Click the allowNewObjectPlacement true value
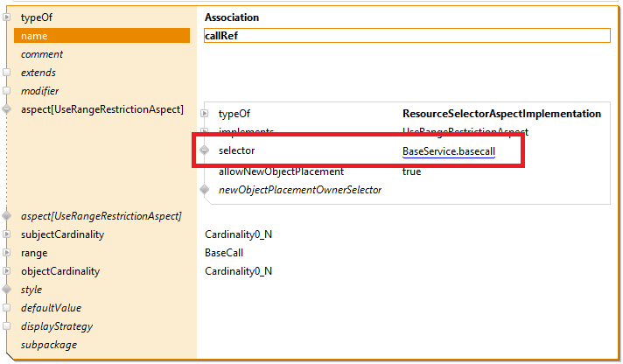623x364 pixels. tap(411, 171)
